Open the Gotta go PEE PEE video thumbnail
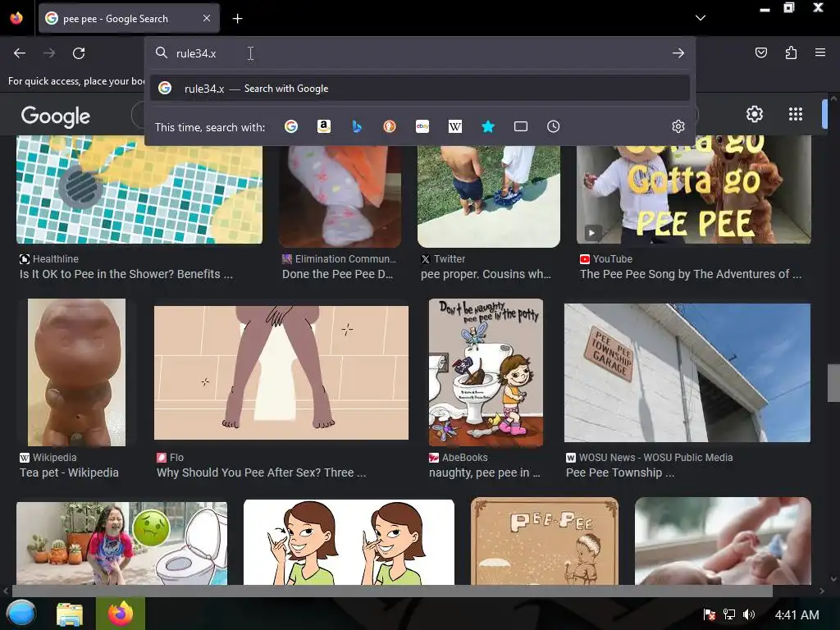Screen dimensions: 840x630 (694, 189)
